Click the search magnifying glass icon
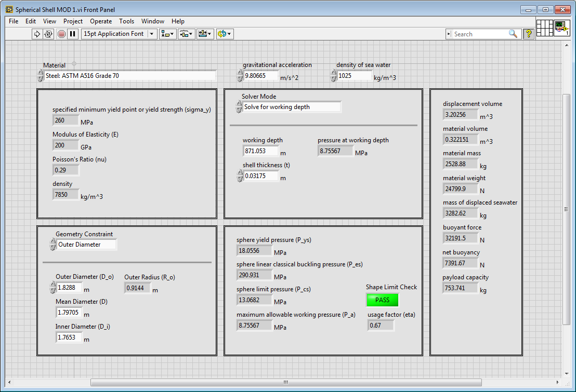The width and height of the screenshot is (576, 392). [513, 34]
